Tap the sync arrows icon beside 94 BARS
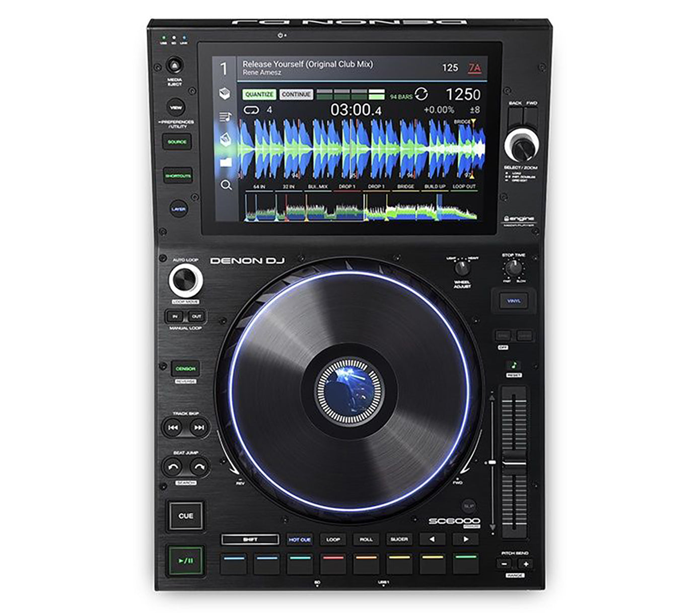 point(422,95)
